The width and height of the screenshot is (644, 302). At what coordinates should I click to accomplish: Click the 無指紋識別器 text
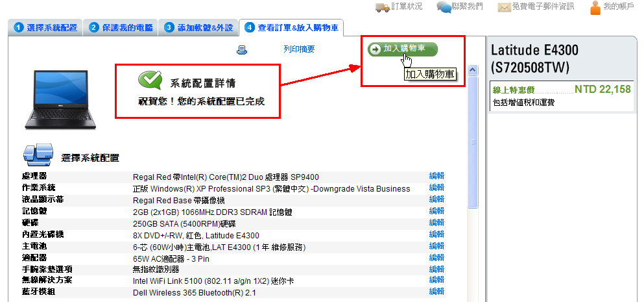coord(156,270)
